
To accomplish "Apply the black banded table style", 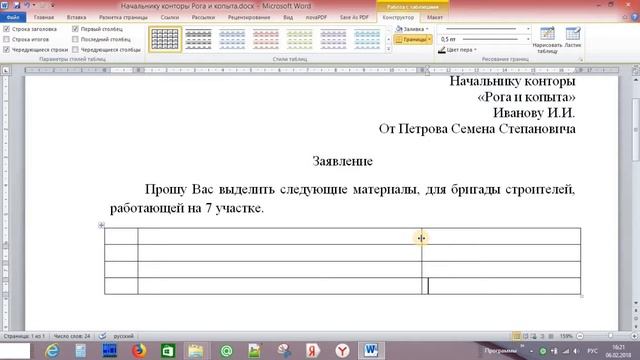I will [x=199, y=40].
